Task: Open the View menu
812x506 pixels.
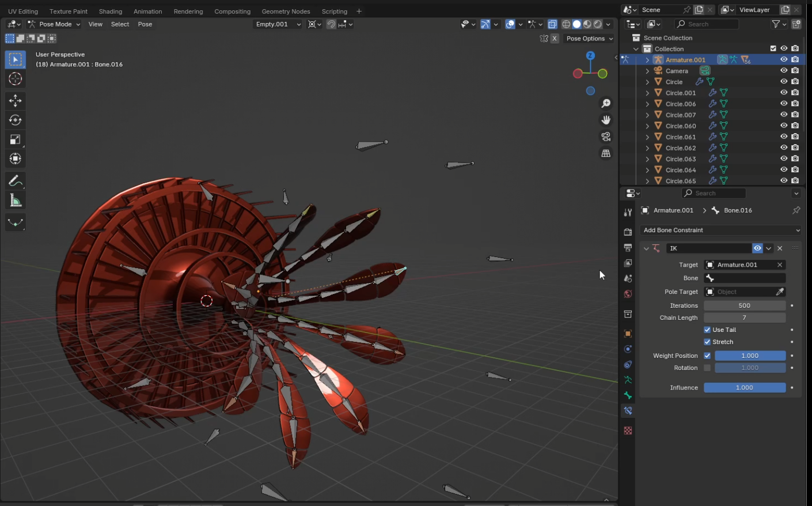Action: (x=96, y=24)
